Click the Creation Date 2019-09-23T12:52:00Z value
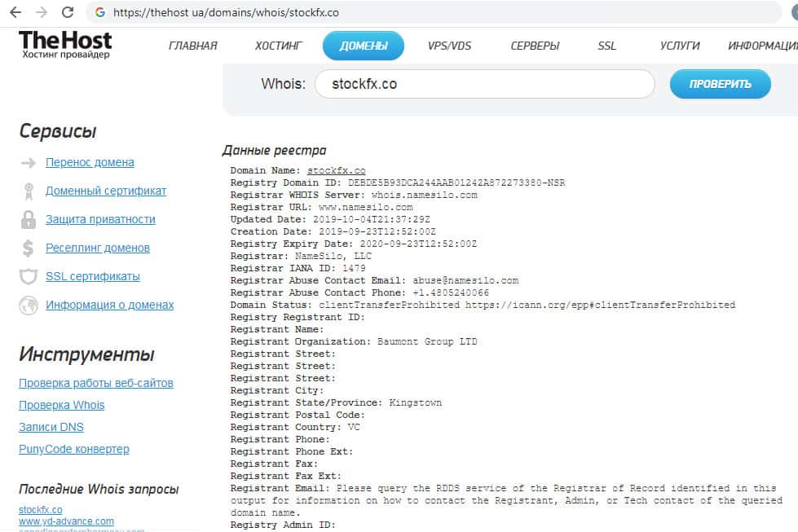Screen dimensions: 798x532 [x=377, y=232]
